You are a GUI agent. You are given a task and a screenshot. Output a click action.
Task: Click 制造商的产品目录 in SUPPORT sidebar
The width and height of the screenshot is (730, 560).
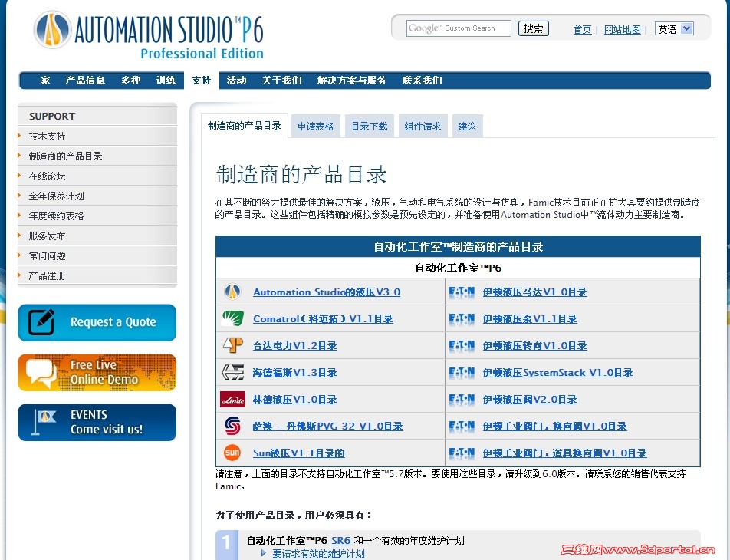click(x=66, y=156)
